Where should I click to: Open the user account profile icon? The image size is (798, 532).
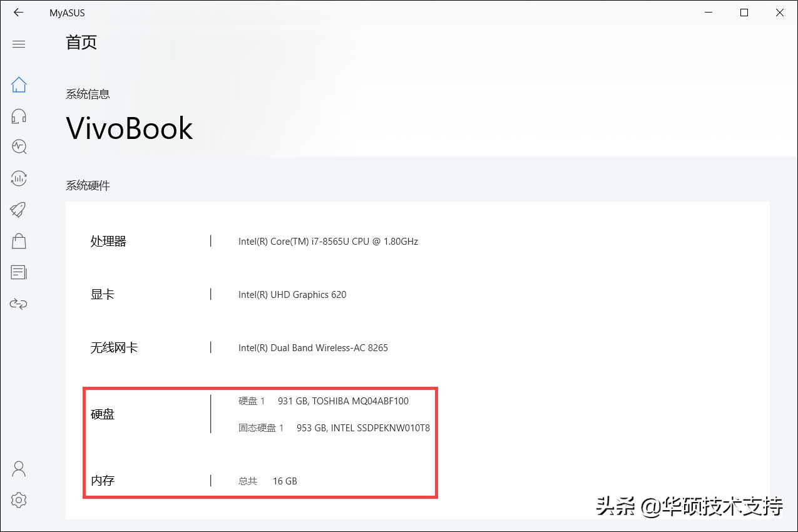[x=19, y=468]
